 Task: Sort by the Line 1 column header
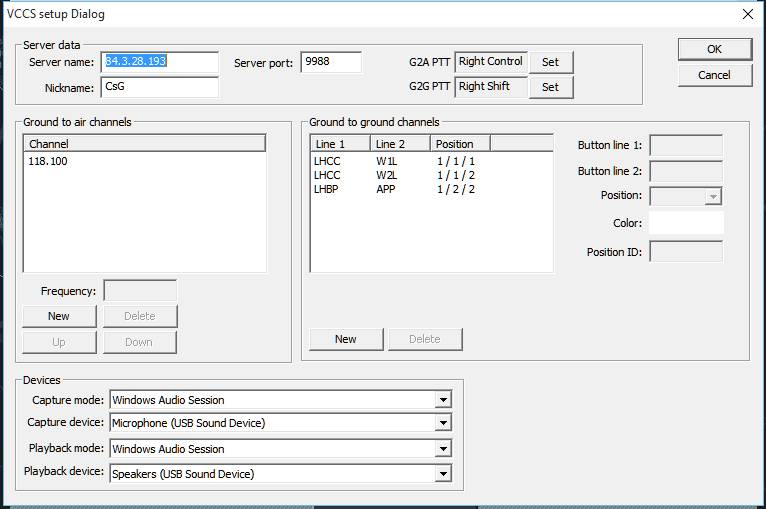click(340, 144)
